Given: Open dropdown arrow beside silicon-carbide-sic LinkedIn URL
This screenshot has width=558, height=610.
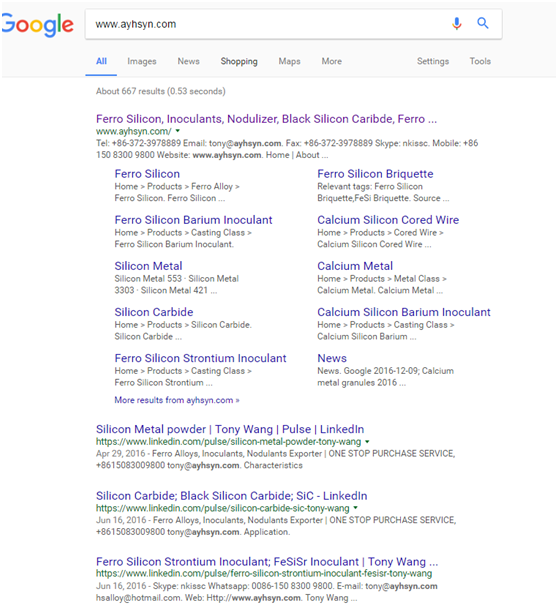Looking at the screenshot, I should (355, 508).
